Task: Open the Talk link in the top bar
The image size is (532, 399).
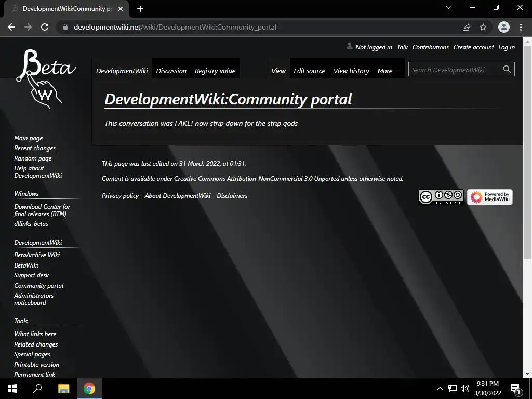Action: point(402,47)
